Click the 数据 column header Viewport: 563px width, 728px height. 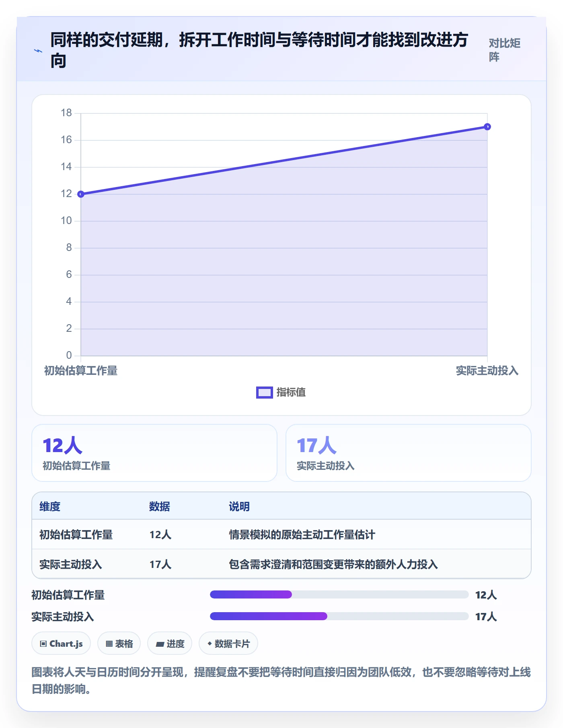[x=159, y=506]
